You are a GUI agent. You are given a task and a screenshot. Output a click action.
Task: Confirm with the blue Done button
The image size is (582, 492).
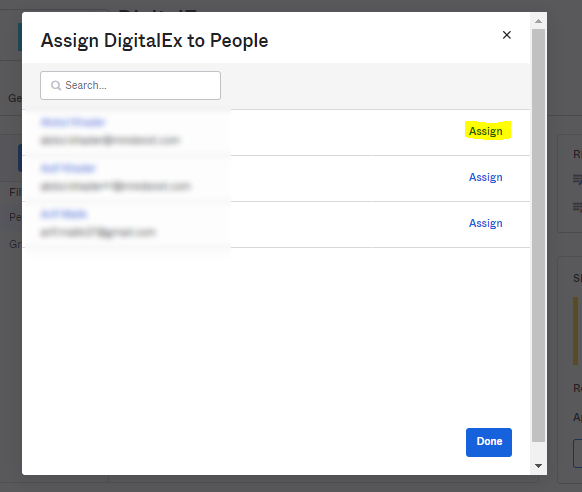coord(489,442)
